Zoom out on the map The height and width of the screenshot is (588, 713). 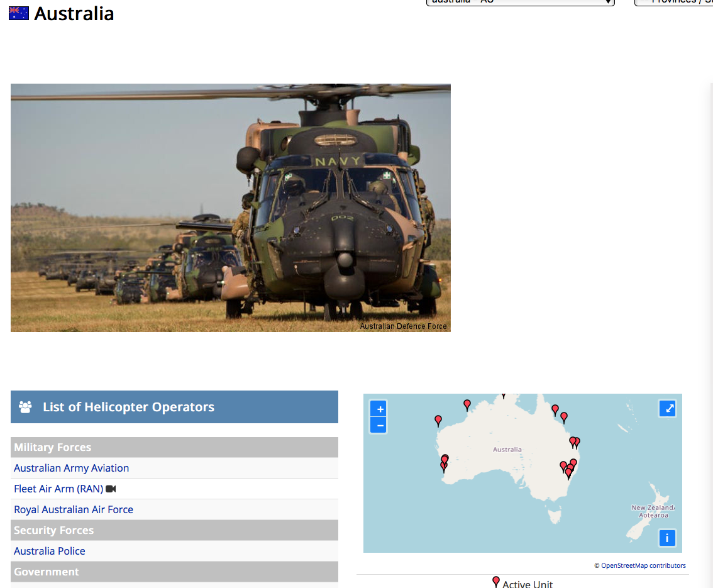click(379, 426)
